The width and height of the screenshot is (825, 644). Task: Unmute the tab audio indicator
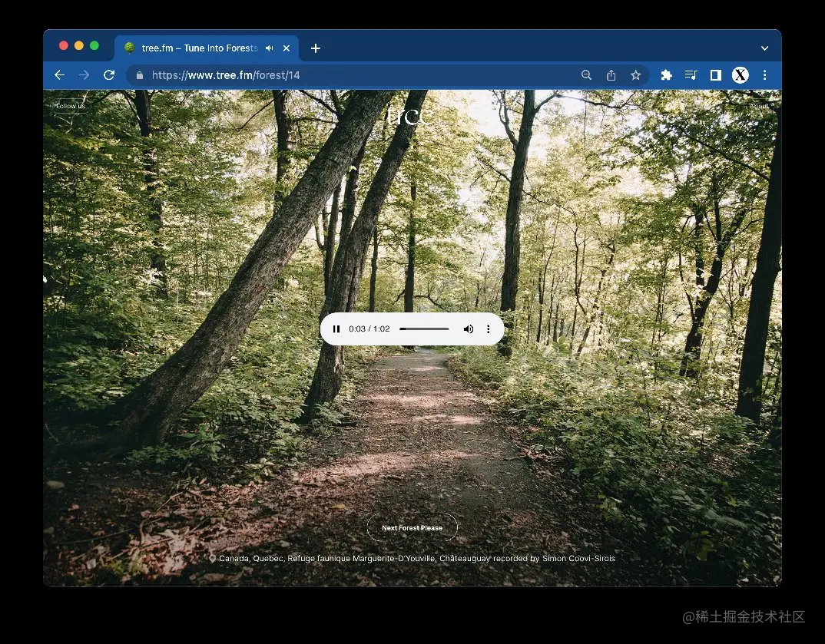click(x=268, y=48)
